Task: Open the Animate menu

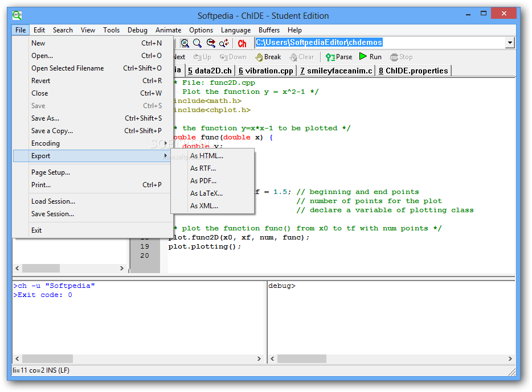Action: tap(168, 30)
